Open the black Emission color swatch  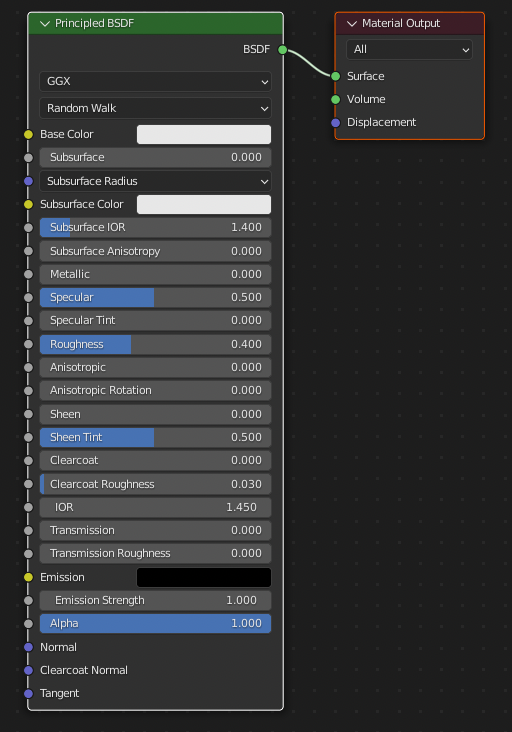pos(204,577)
